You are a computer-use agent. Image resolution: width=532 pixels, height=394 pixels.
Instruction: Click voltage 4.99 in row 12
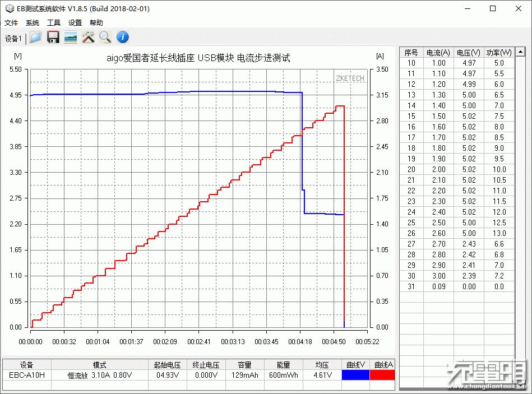click(469, 85)
